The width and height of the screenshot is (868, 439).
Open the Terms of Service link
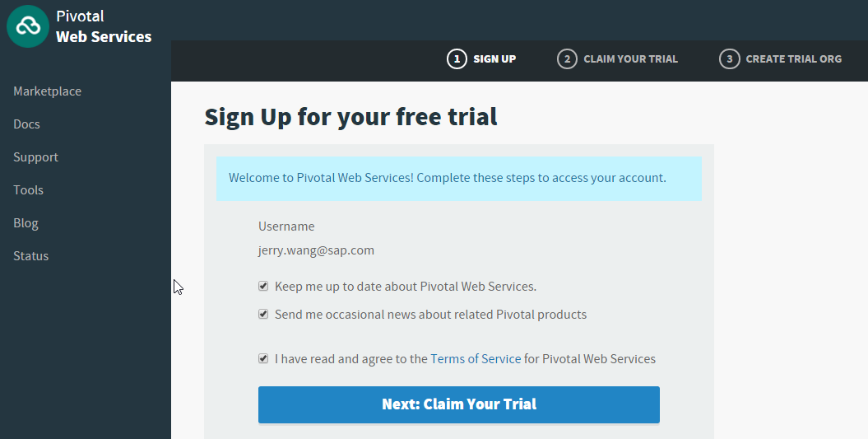coord(476,358)
